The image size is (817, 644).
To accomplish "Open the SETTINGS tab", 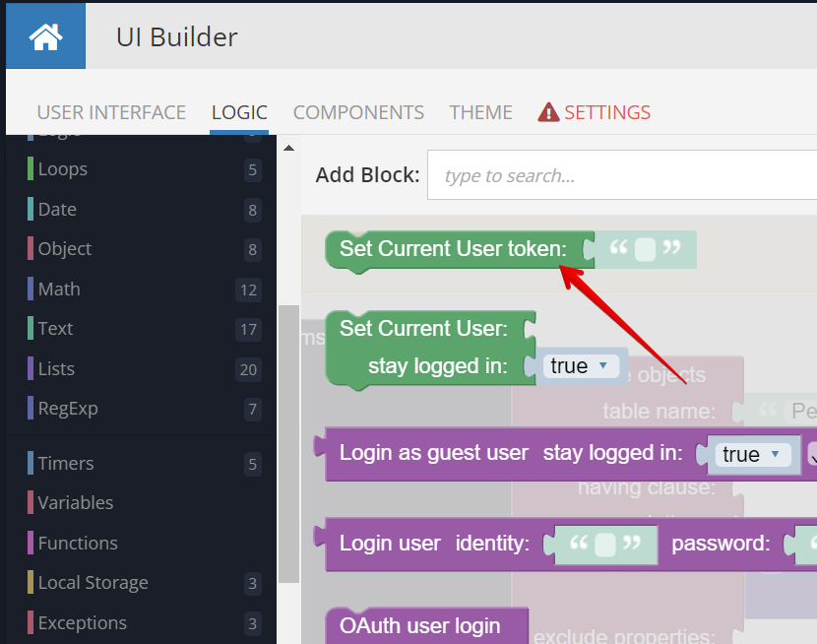I will tap(604, 112).
